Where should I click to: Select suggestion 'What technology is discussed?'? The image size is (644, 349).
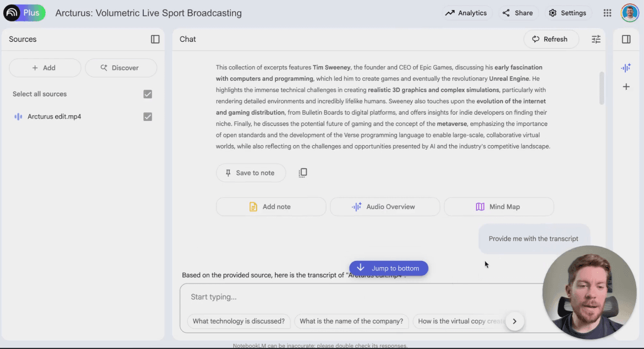(239, 321)
